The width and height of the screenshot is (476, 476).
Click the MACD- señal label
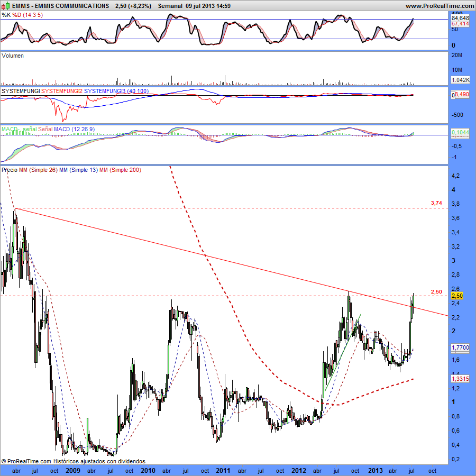19,129
